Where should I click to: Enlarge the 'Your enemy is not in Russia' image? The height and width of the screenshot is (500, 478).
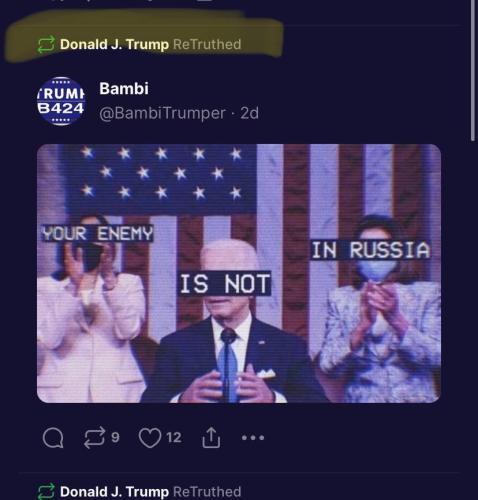(x=239, y=273)
